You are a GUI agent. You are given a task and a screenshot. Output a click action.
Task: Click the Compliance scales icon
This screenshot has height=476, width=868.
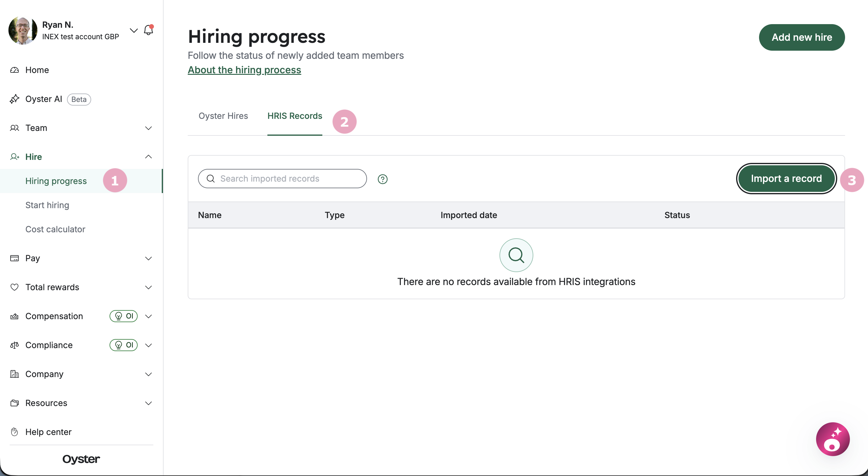14,345
